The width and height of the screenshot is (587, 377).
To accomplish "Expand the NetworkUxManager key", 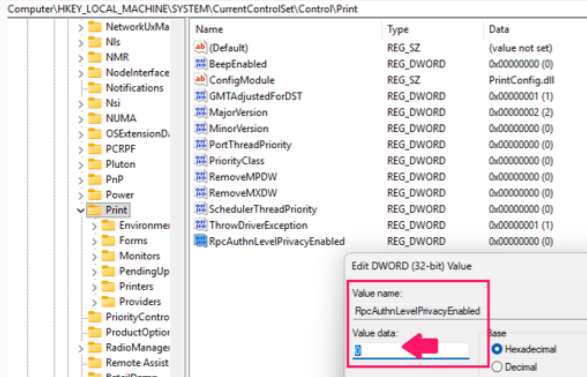I will (81, 27).
